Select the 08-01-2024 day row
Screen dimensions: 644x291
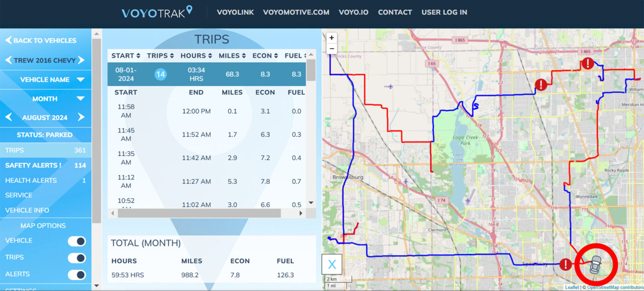coord(207,74)
